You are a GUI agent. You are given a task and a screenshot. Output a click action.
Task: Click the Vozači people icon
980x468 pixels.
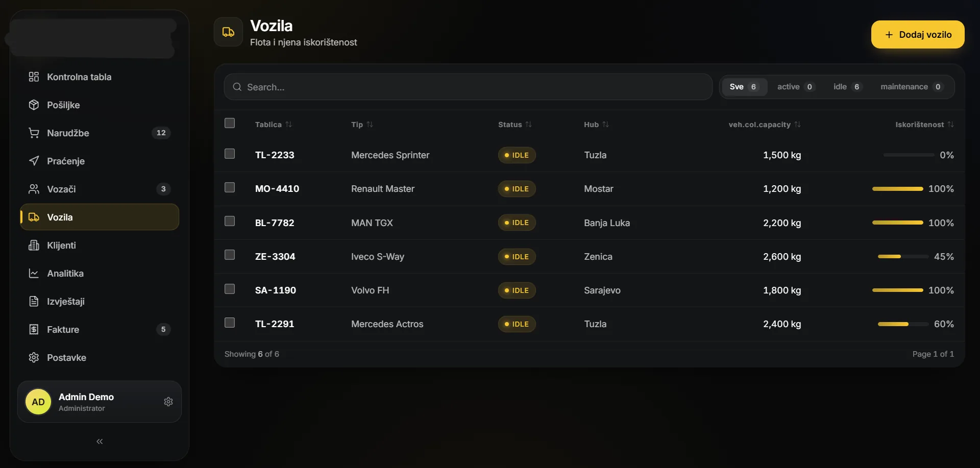(x=34, y=189)
